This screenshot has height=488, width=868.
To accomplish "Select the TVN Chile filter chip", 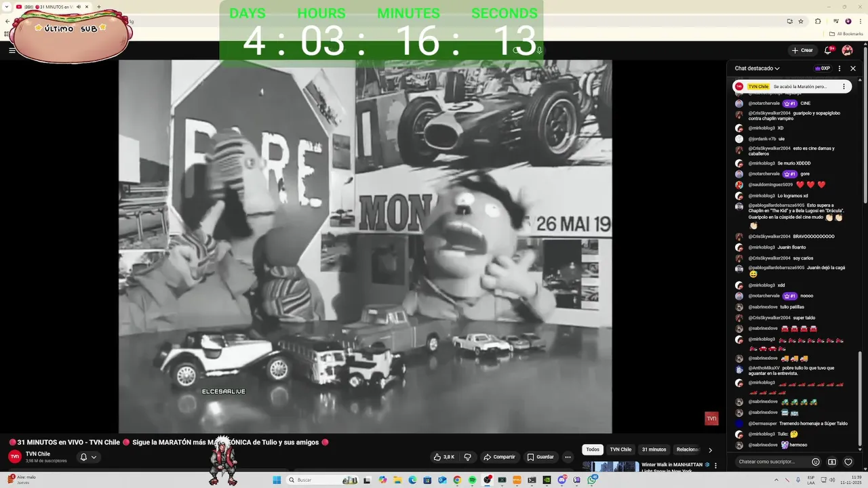I will (x=620, y=449).
